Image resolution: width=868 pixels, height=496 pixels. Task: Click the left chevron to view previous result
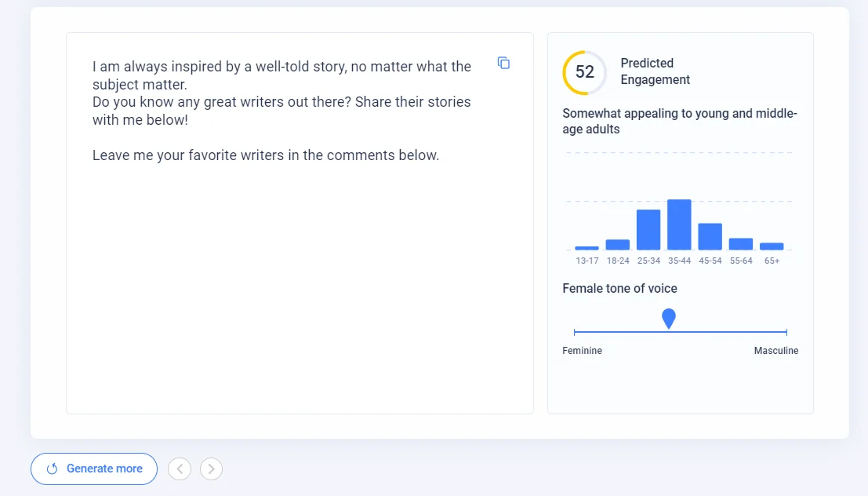pos(179,469)
